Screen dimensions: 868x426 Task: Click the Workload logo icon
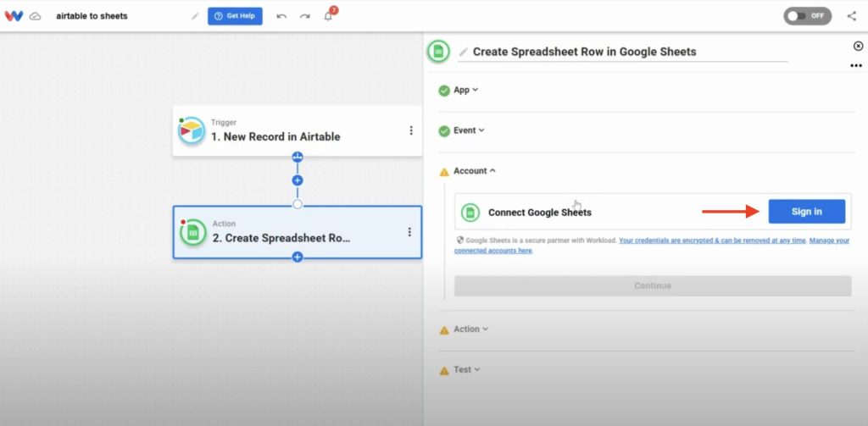(14, 16)
